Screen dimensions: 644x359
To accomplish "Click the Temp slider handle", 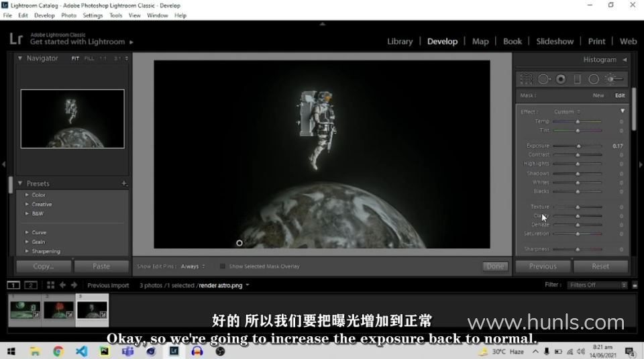I will pos(578,121).
